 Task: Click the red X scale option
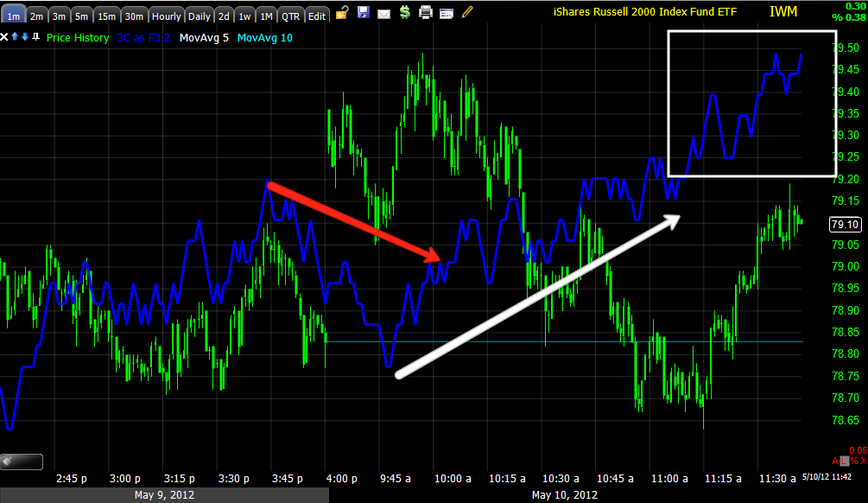(864, 461)
